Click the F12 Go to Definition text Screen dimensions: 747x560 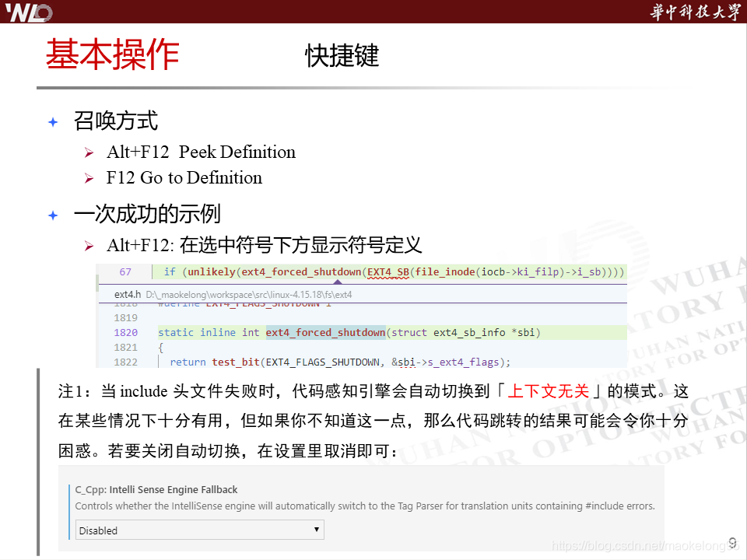point(184,177)
